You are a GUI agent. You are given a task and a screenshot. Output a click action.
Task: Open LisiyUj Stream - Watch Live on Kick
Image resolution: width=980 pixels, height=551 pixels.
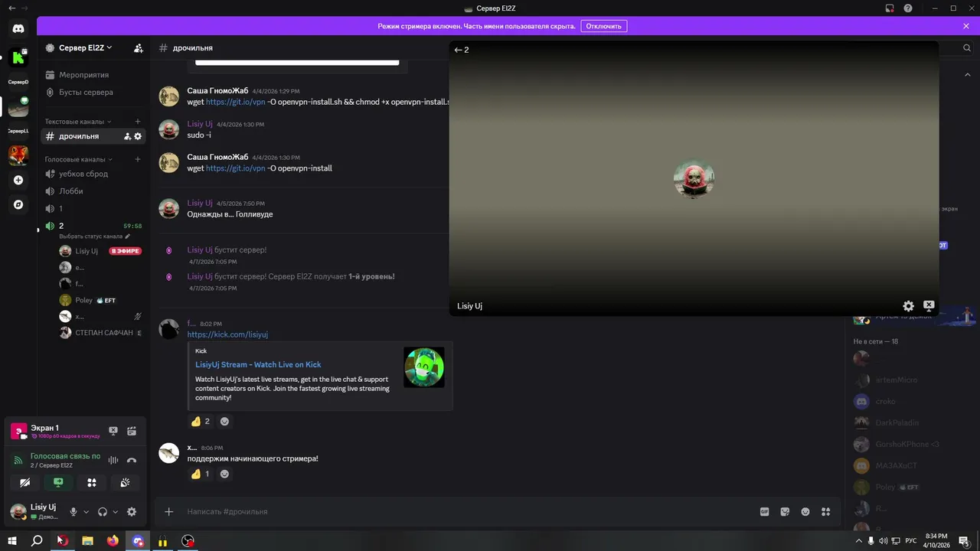[258, 365]
